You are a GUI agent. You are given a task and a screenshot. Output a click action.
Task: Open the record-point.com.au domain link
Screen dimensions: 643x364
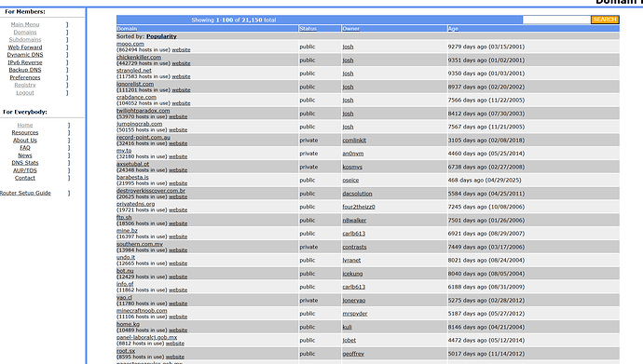point(144,137)
